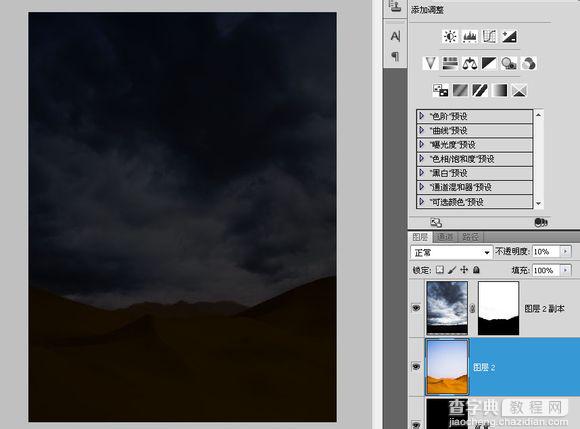Switch to the 通道 tab

tap(445, 237)
